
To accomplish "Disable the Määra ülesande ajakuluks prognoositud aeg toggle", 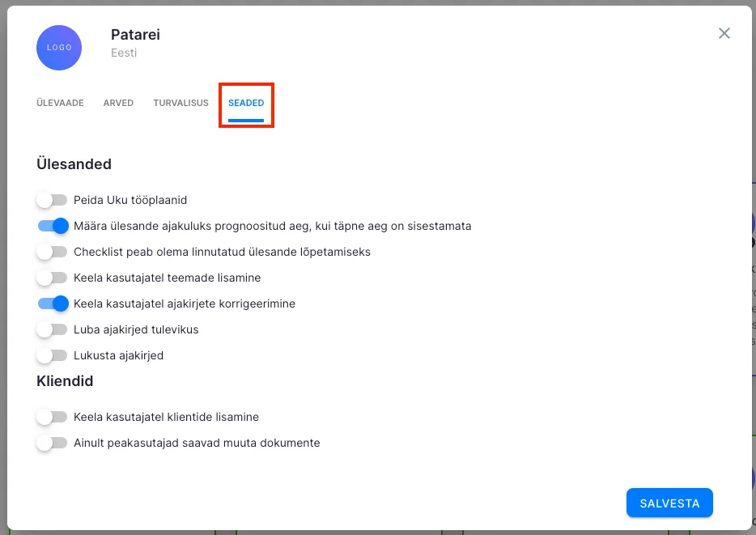I will [52, 226].
